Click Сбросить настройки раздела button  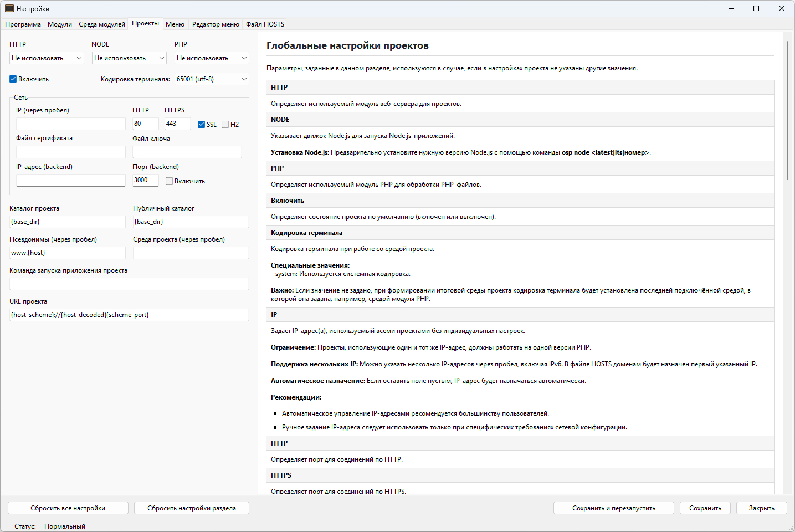click(192, 508)
